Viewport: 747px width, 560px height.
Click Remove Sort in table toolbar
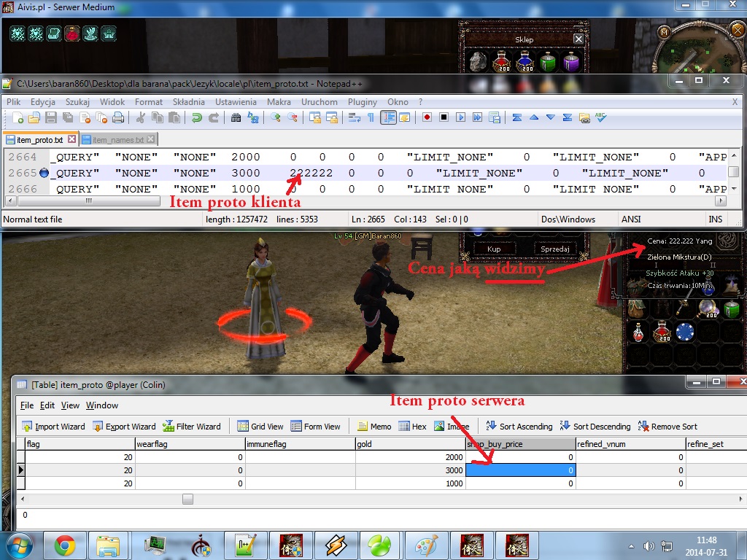pyautogui.click(x=667, y=426)
